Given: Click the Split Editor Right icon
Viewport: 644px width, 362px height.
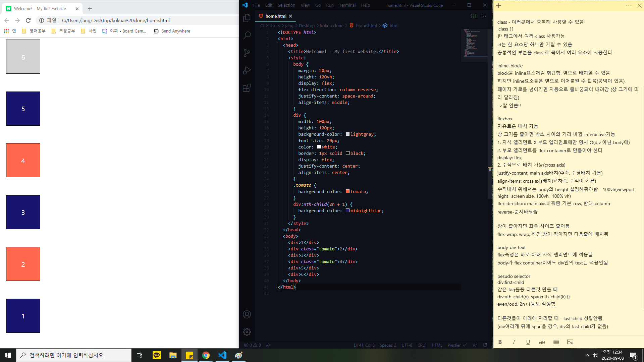Looking at the screenshot, I should pyautogui.click(x=473, y=16).
